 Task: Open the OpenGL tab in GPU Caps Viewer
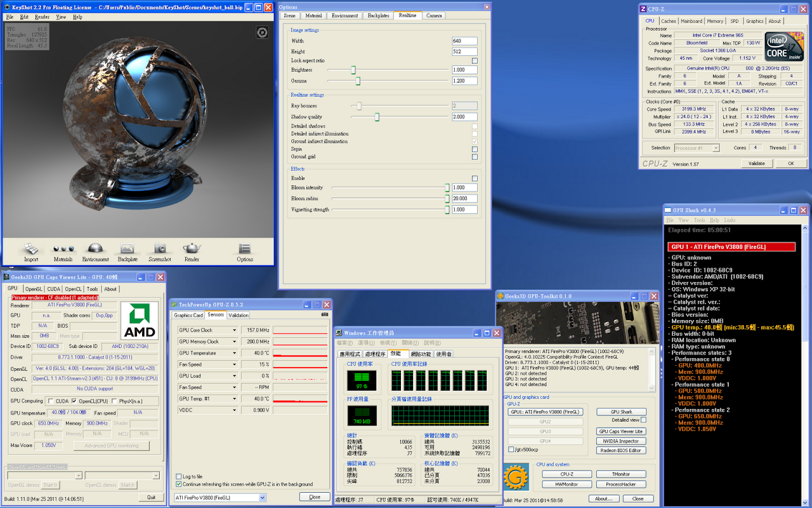[34, 289]
